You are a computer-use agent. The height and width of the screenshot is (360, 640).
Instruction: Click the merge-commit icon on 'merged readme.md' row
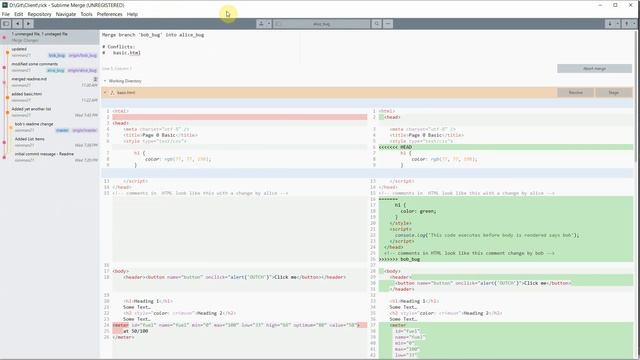click(95, 79)
